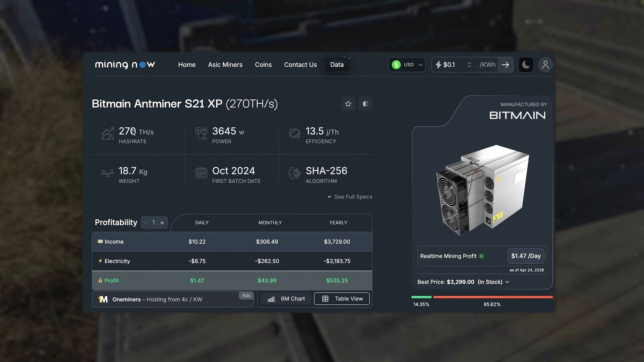
Task: Click the Antminer S21 XP product image
Action: [483, 190]
